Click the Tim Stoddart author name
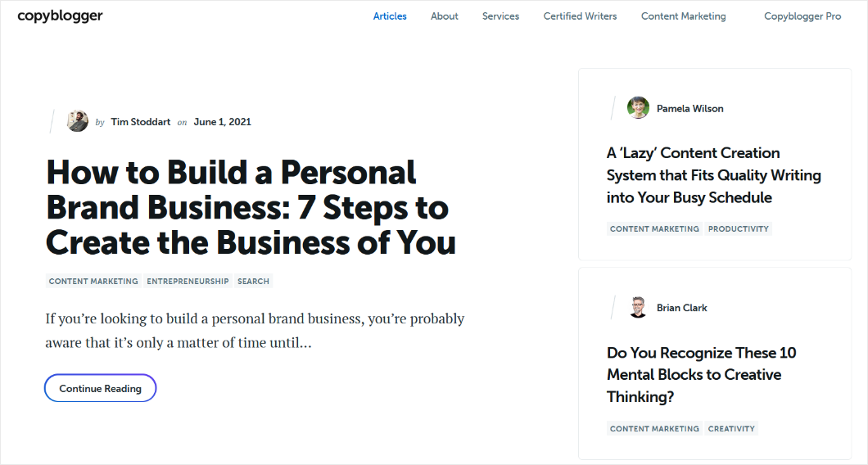Image resolution: width=868 pixels, height=465 pixels. pyautogui.click(x=141, y=122)
